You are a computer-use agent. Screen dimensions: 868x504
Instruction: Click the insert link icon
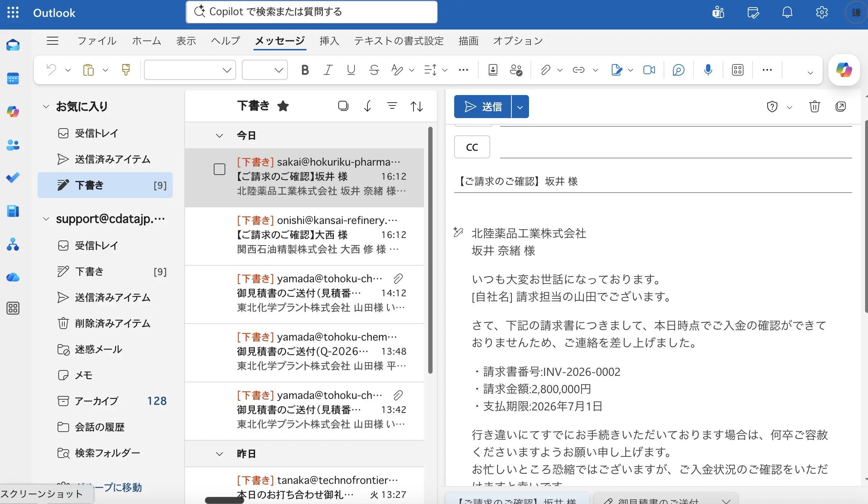click(x=579, y=69)
